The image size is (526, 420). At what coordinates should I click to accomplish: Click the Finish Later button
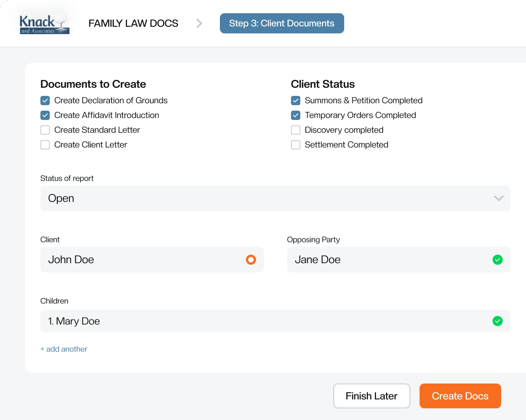point(372,396)
